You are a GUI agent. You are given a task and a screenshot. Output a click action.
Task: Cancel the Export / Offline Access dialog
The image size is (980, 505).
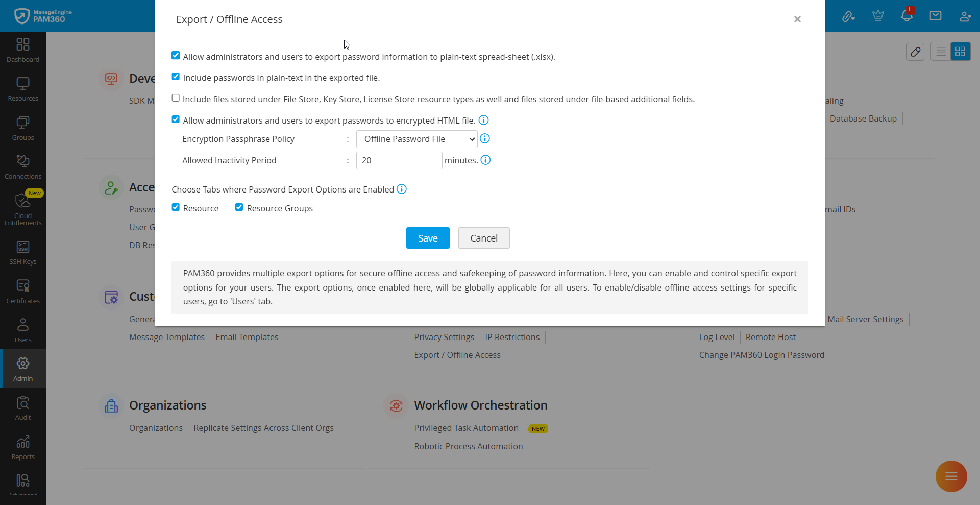point(483,238)
